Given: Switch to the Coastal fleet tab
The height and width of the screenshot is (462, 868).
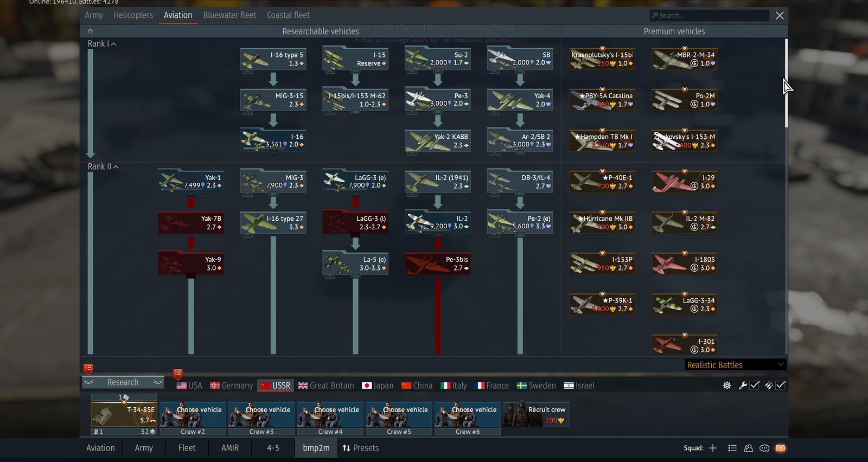Looking at the screenshot, I should tap(288, 15).
